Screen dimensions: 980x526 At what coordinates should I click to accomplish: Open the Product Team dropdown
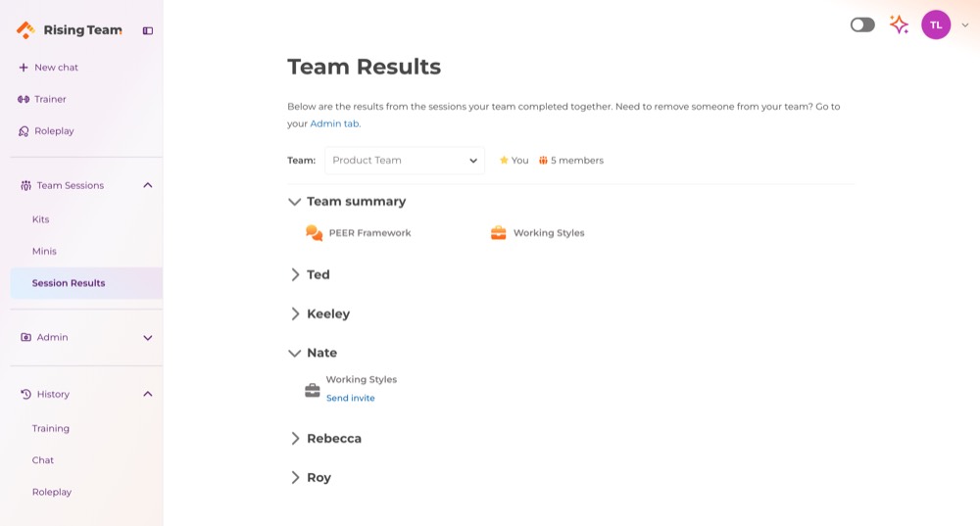click(x=405, y=161)
